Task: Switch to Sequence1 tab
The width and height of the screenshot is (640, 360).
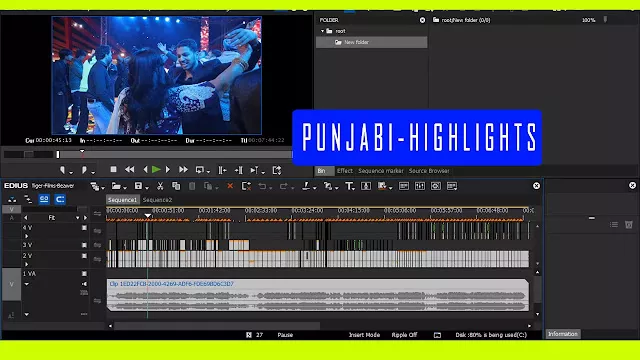Action: [122, 200]
